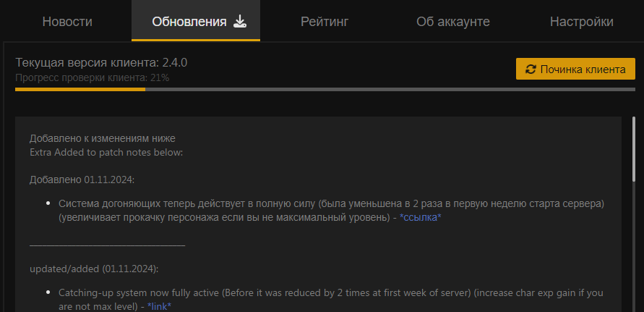
Task: Switch to the Рейтинг tab
Action: tap(325, 21)
